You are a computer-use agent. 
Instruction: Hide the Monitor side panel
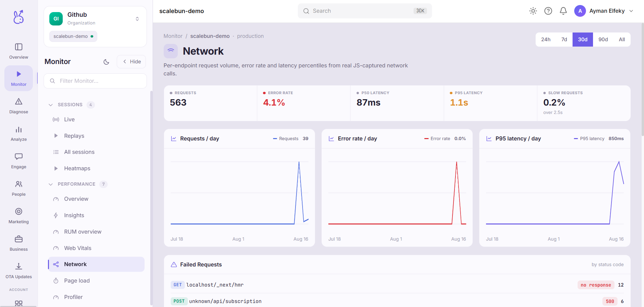pyautogui.click(x=131, y=62)
